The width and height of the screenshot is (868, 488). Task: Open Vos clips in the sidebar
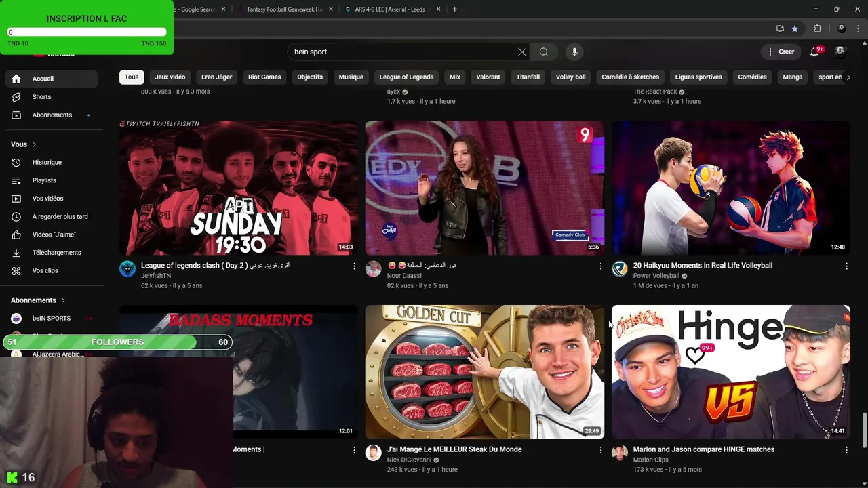coord(52,271)
